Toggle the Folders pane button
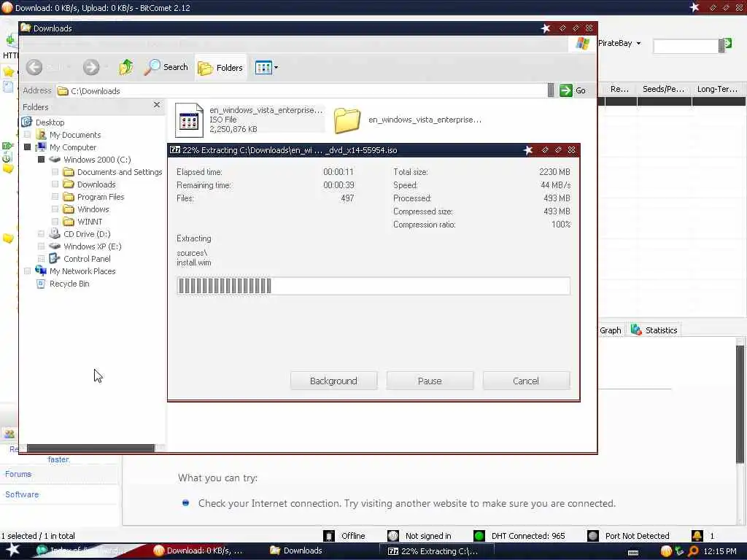The height and width of the screenshot is (560, 747). (x=220, y=68)
